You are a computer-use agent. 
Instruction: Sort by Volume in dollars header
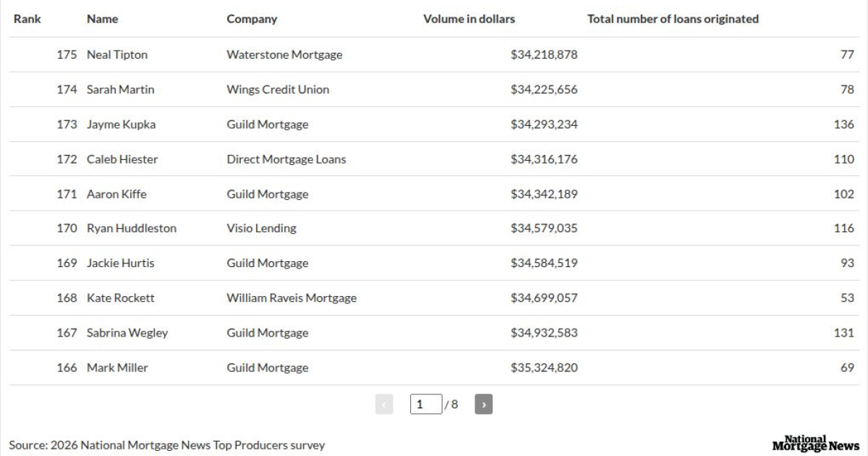469,19
